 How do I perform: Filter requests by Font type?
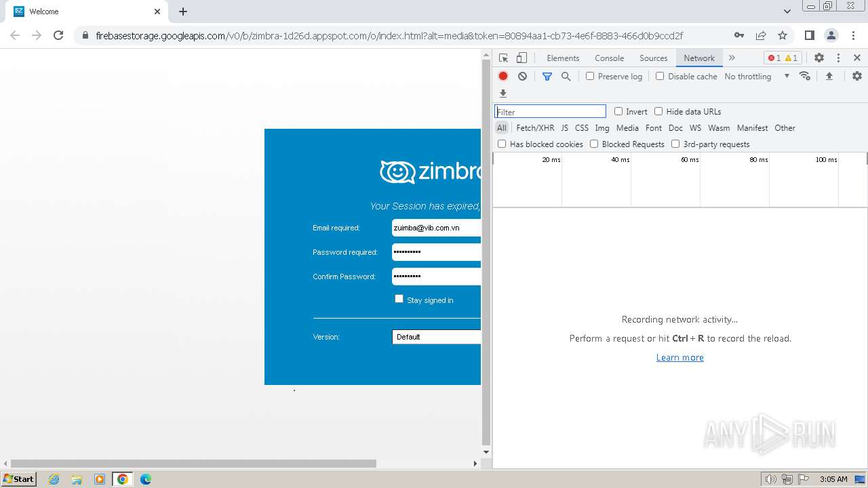[x=654, y=128]
